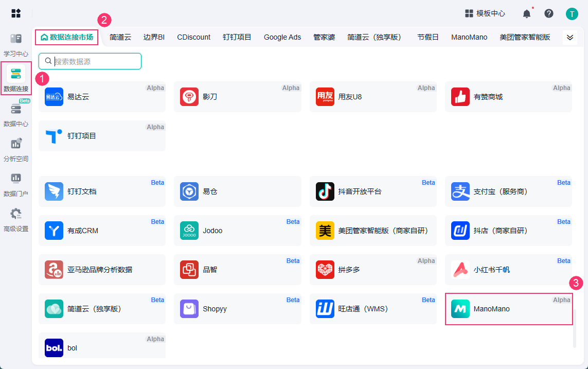Select the 易达云 connector icon
Viewport: 588px width, 369px height.
tap(54, 97)
